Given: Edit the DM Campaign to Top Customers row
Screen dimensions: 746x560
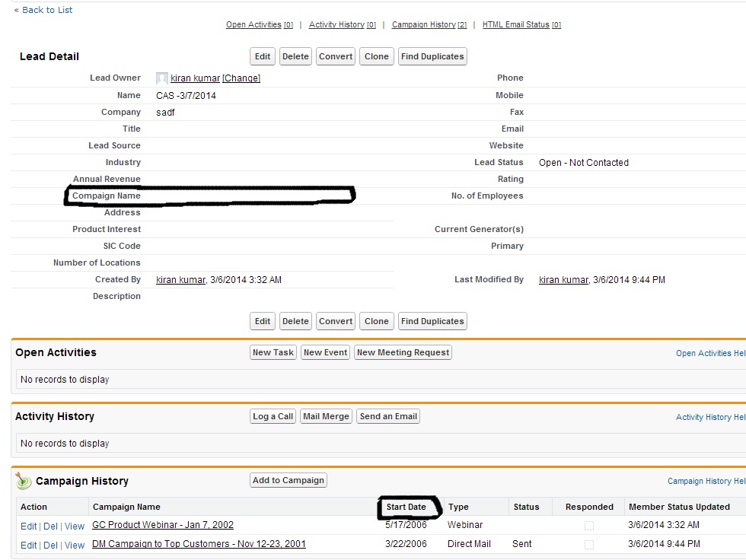Looking at the screenshot, I should pyautogui.click(x=29, y=546).
